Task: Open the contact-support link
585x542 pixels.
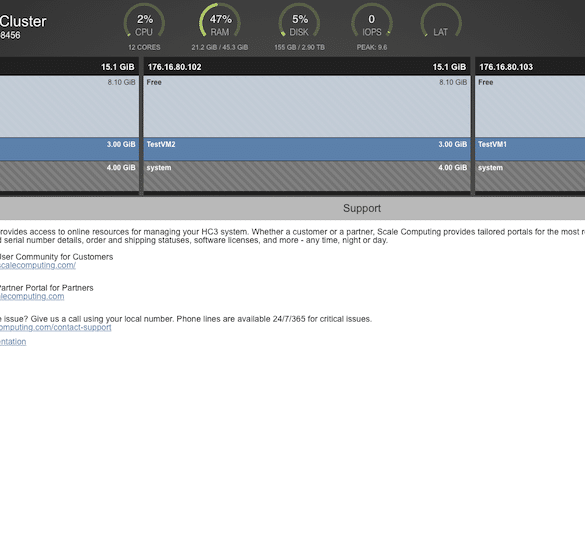Action: [56, 327]
